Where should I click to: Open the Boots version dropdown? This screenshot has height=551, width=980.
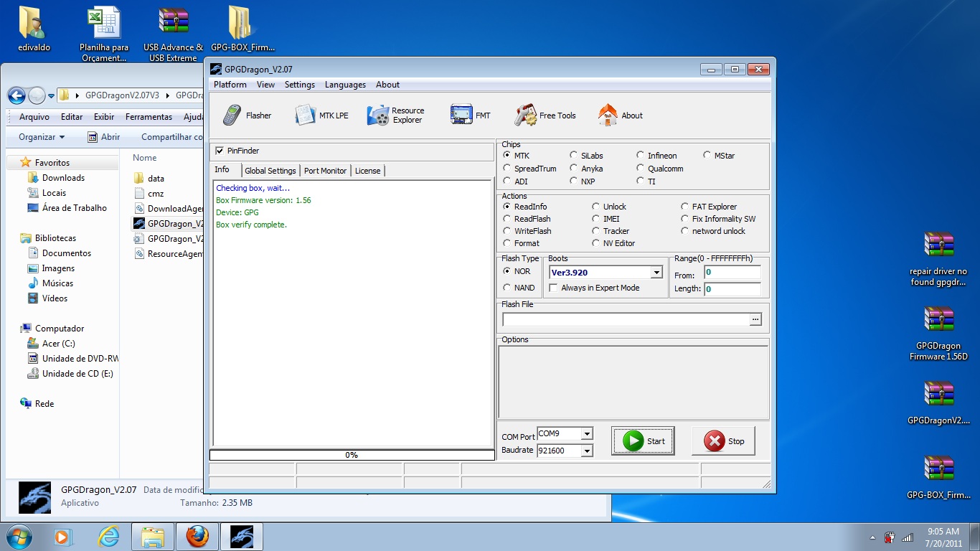[656, 273]
